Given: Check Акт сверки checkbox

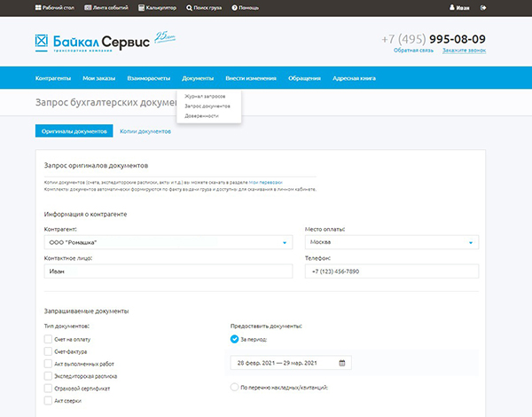Looking at the screenshot, I should pos(48,400).
